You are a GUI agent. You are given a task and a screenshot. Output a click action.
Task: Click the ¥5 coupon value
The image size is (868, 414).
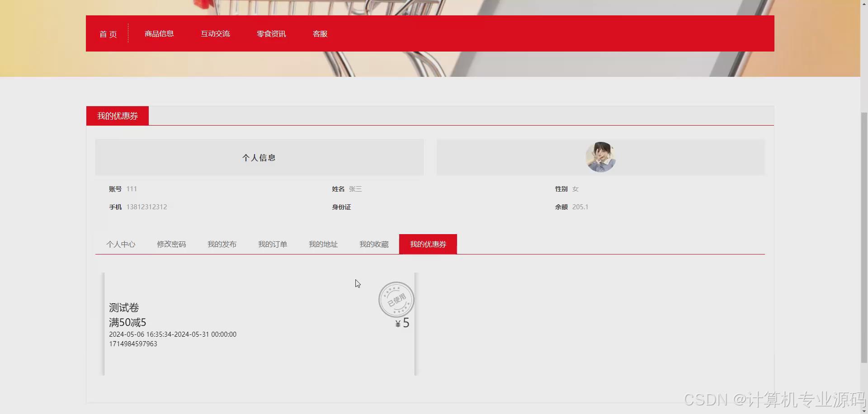click(401, 322)
